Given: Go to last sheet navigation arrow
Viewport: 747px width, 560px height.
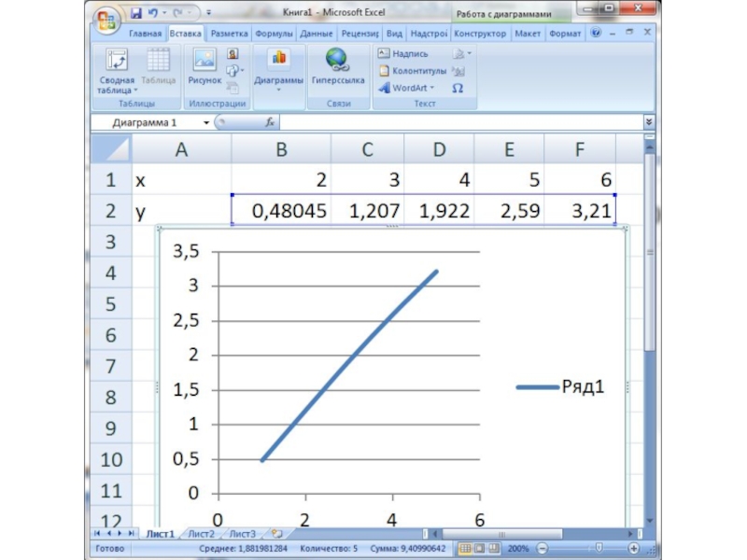Looking at the screenshot, I should point(132,534).
